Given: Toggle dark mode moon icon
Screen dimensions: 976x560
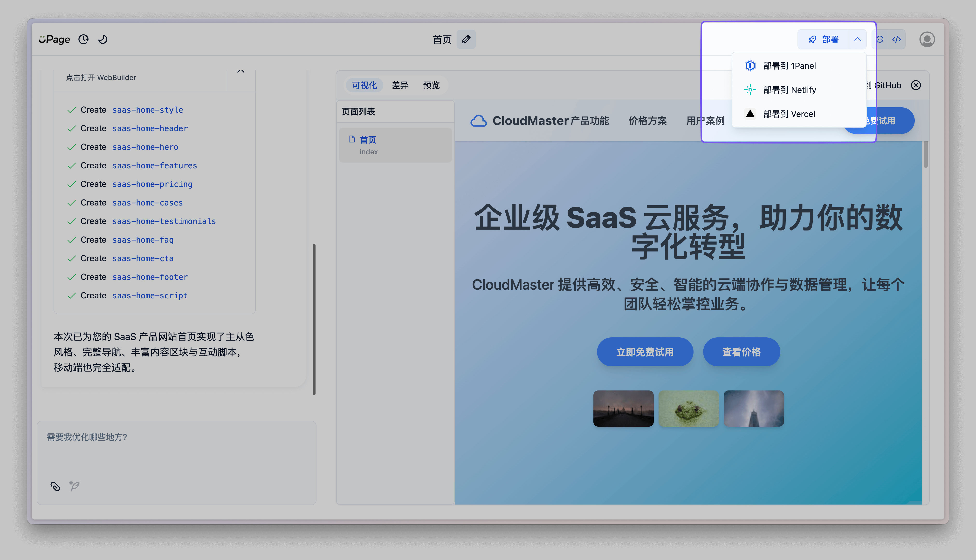Looking at the screenshot, I should coord(103,39).
